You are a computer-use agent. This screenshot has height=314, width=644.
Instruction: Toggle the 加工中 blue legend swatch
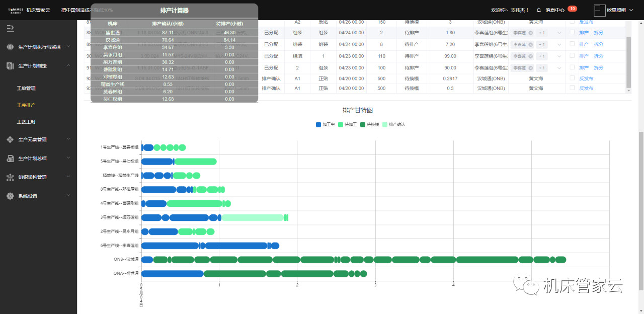click(x=319, y=124)
